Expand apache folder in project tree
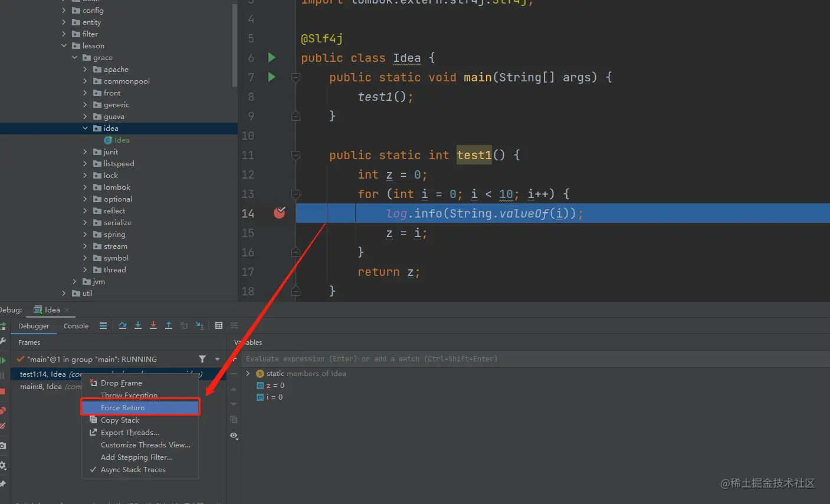The width and height of the screenshot is (830, 504). (85, 70)
